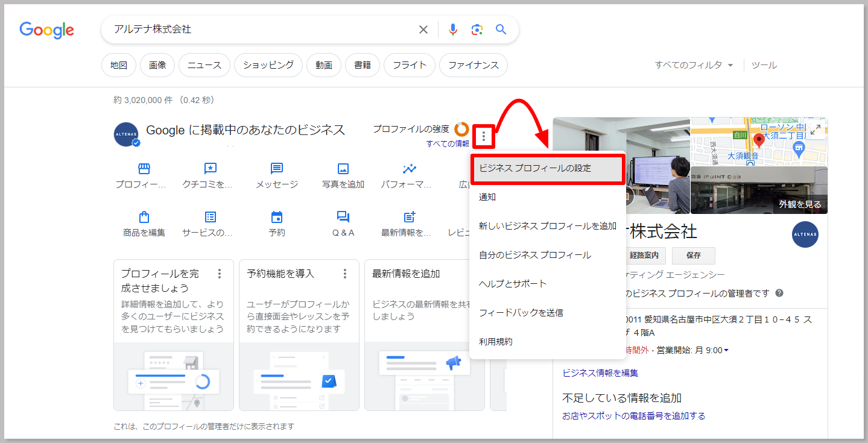The height and width of the screenshot is (443, 868).
Task: Open office interior photo thumbnail
Action: tap(621, 166)
